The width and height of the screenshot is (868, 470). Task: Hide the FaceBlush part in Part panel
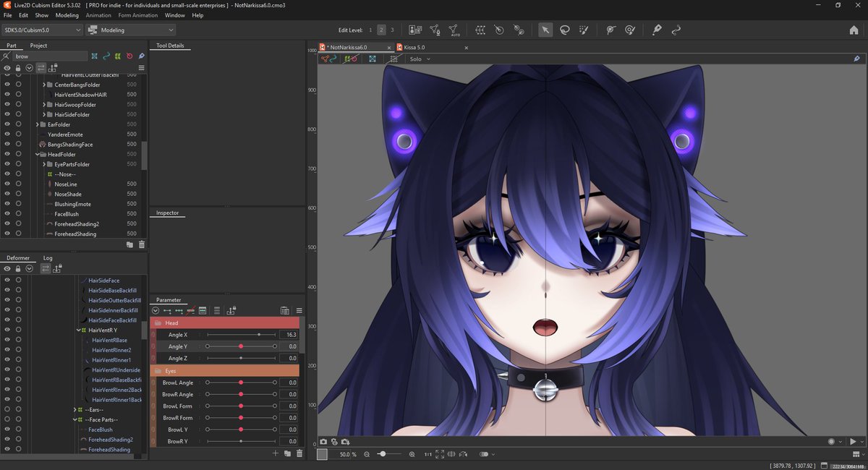point(7,214)
